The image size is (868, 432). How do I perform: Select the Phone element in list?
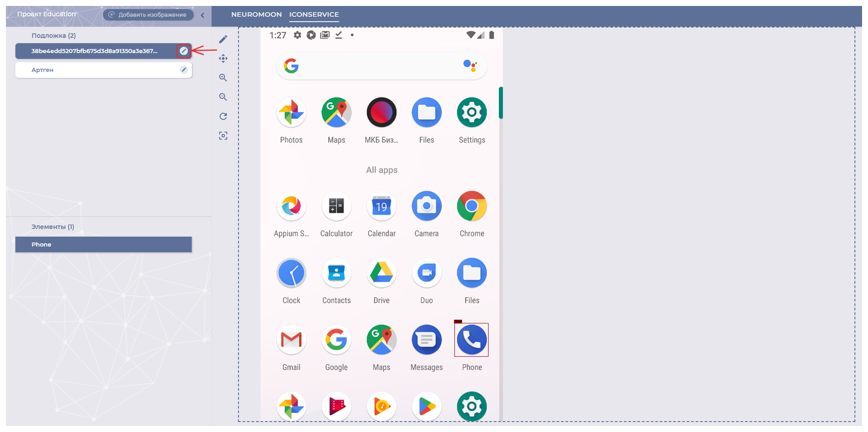(x=103, y=244)
